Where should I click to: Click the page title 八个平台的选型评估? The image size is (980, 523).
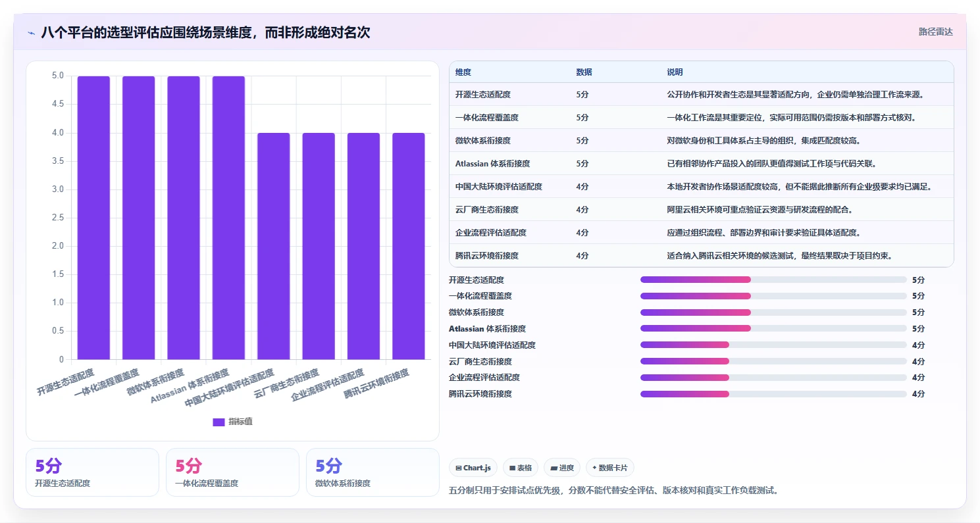pyautogui.click(x=205, y=32)
